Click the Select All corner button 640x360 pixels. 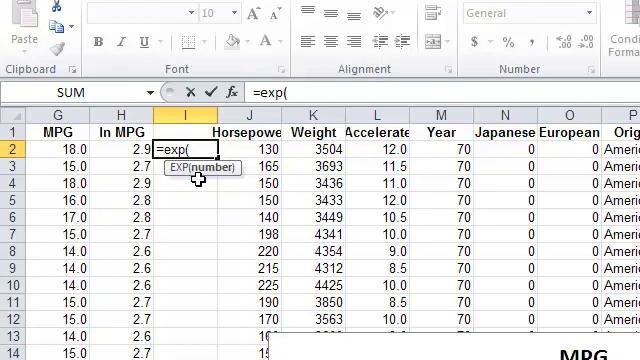(x=13, y=116)
